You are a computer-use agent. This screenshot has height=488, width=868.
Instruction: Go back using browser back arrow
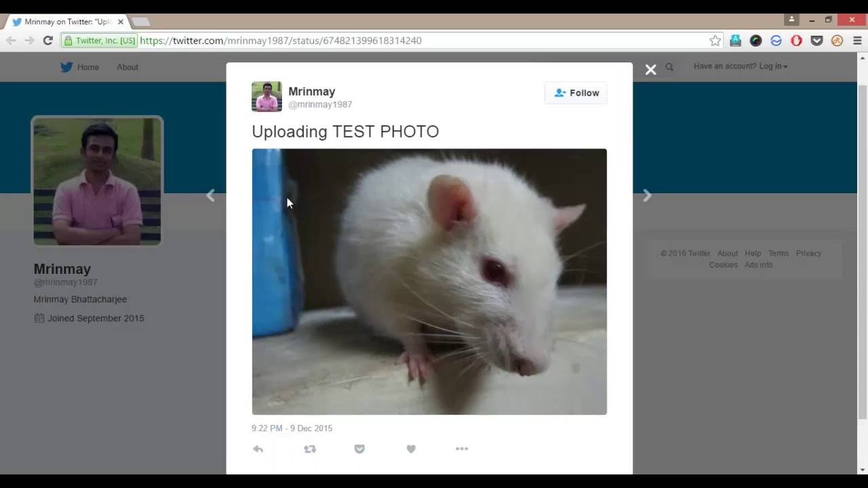pos(11,41)
